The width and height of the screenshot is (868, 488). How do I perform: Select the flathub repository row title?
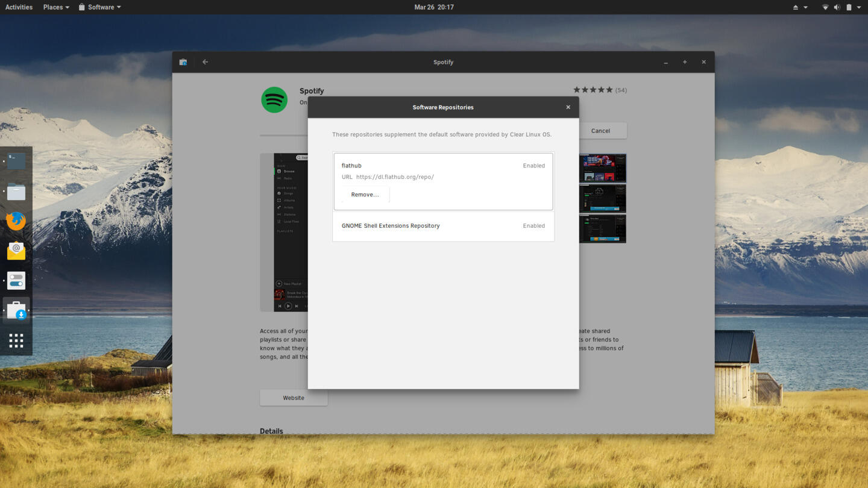click(351, 166)
